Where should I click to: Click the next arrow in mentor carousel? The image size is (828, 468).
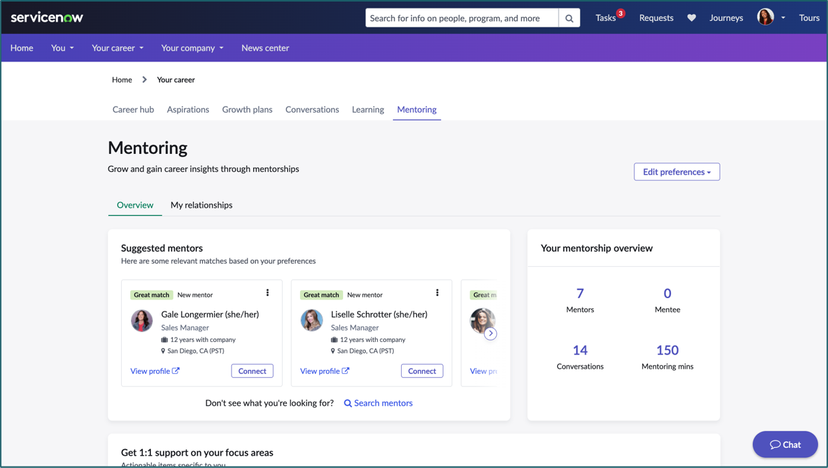click(491, 333)
